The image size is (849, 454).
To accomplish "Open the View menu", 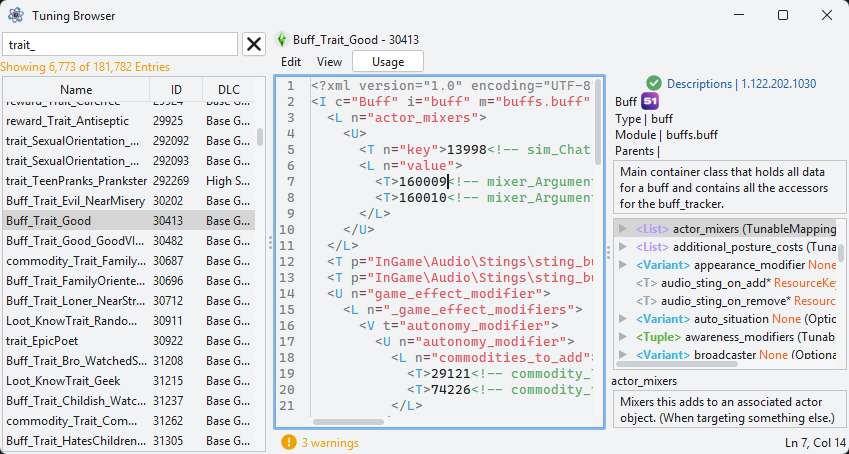I will coord(329,62).
